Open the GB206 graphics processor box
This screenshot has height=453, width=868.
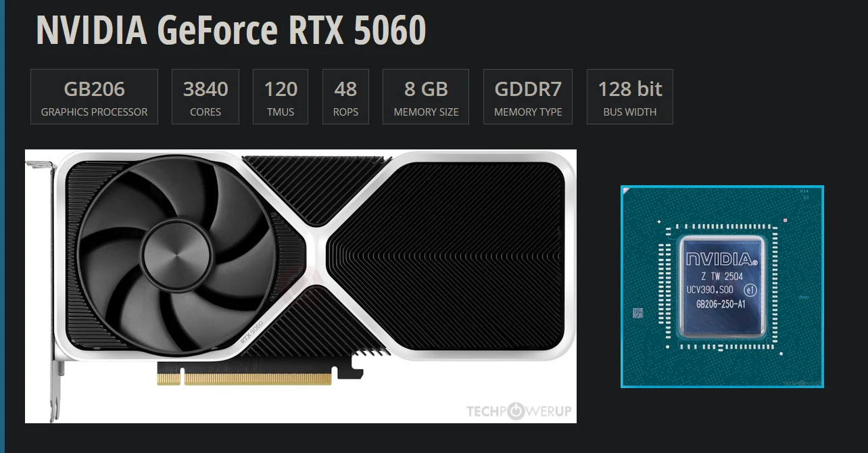[x=94, y=97]
